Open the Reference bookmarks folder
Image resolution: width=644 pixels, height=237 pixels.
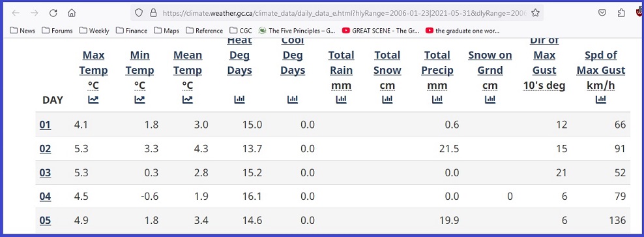click(x=205, y=31)
